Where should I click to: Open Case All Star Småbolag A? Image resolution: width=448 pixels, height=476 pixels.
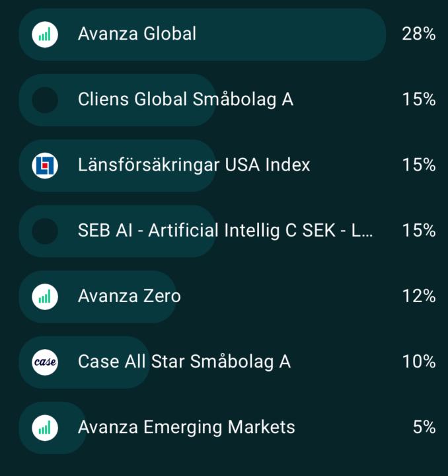pyautogui.click(x=184, y=362)
